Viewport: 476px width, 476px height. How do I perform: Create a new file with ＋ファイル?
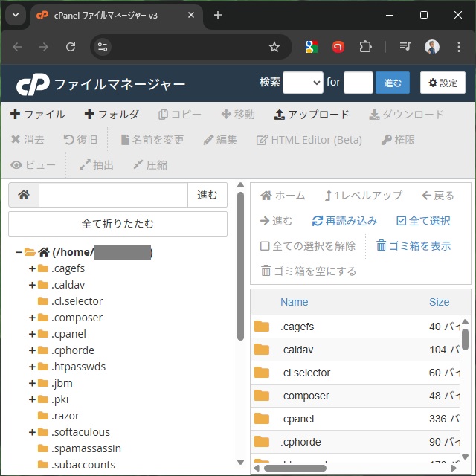click(38, 115)
